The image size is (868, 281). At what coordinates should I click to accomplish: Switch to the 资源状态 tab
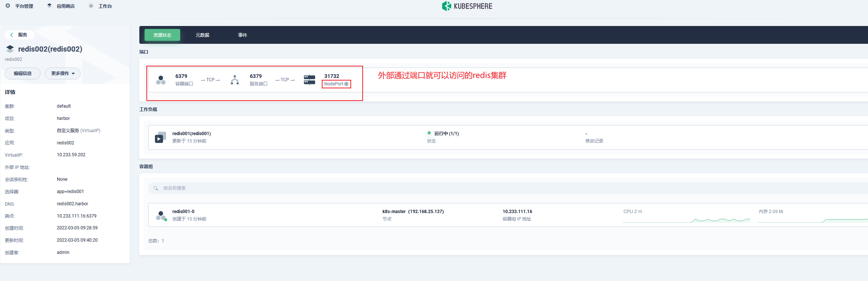coord(162,35)
